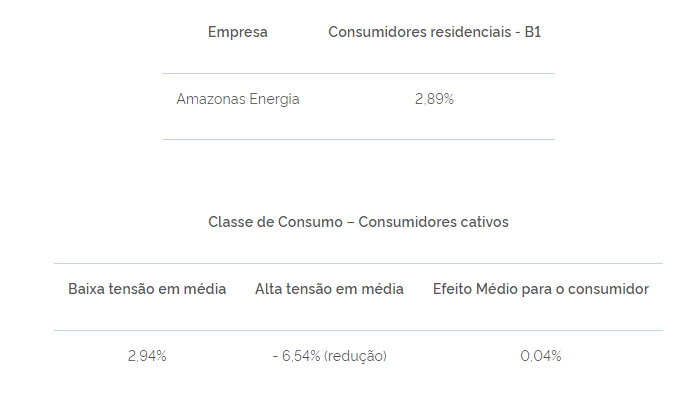Select Efeito Médio para o consumidor header

pyautogui.click(x=541, y=289)
